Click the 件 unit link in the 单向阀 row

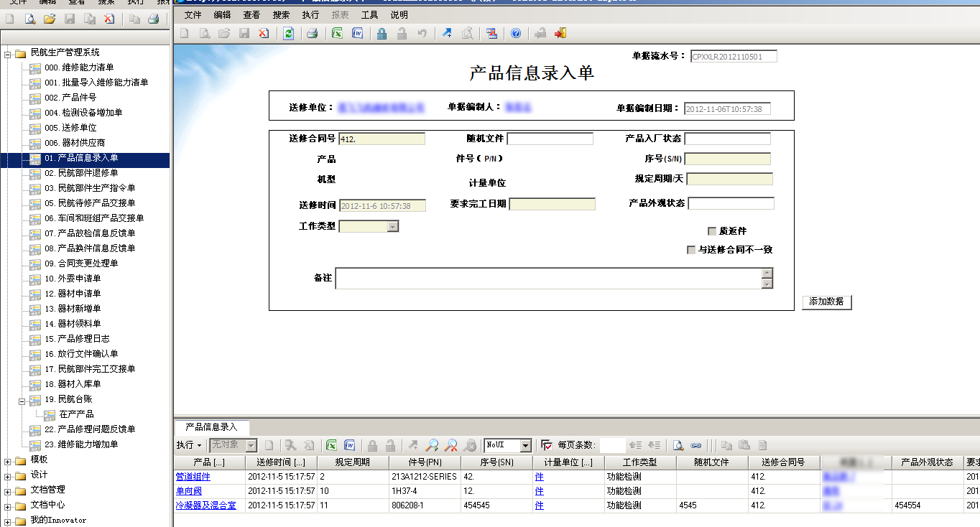pos(539,491)
